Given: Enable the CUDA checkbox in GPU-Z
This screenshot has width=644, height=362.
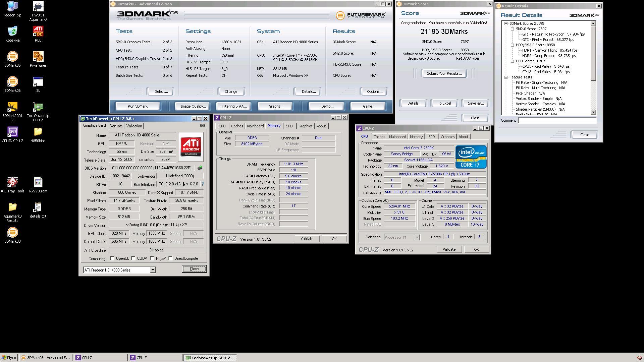Looking at the screenshot, I should 133,258.
